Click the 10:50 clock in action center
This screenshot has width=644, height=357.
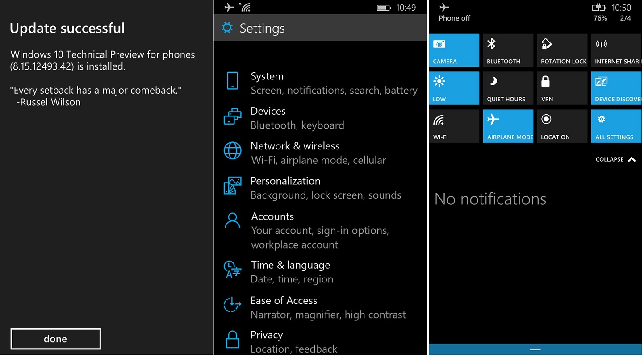[x=621, y=8]
